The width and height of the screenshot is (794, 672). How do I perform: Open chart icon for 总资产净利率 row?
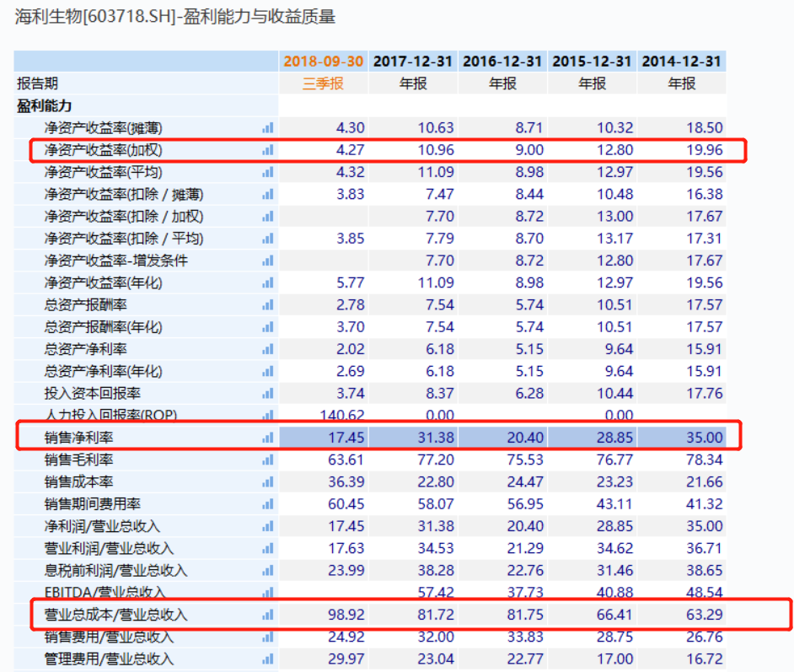pyautogui.click(x=268, y=349)
